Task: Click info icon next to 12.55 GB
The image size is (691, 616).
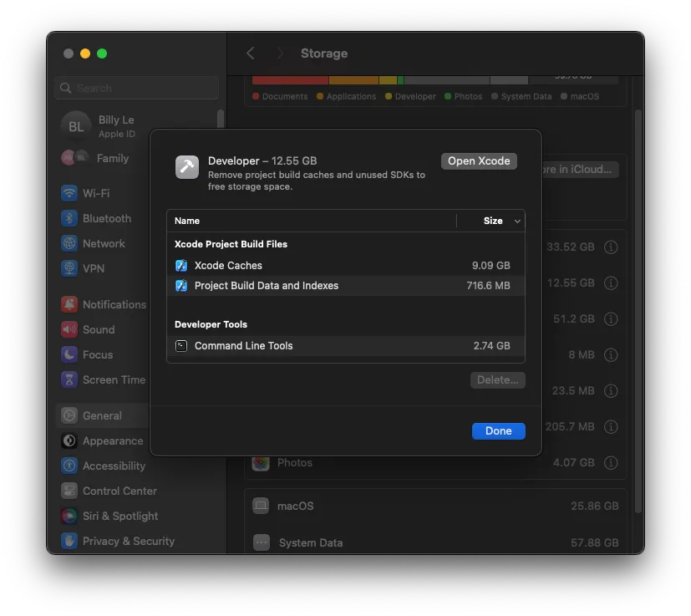Action: coord(611,283)
